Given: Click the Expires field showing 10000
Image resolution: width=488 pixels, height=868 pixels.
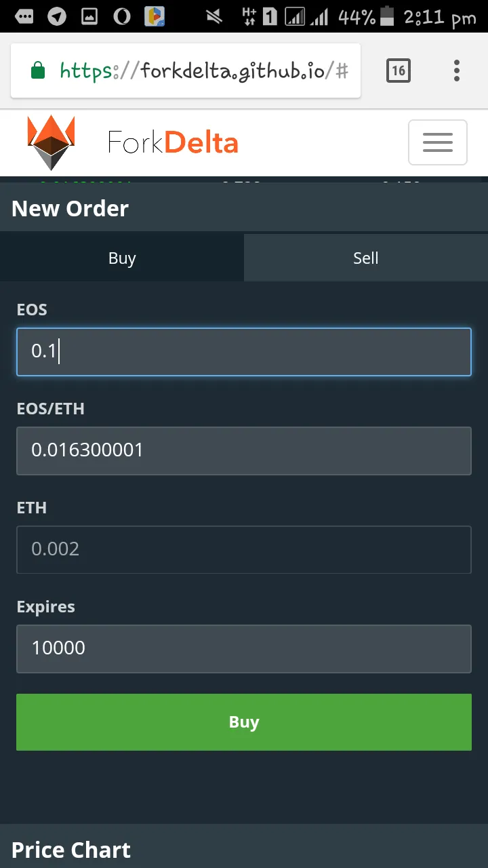Looking at the screenshot, I should (244, 649).
